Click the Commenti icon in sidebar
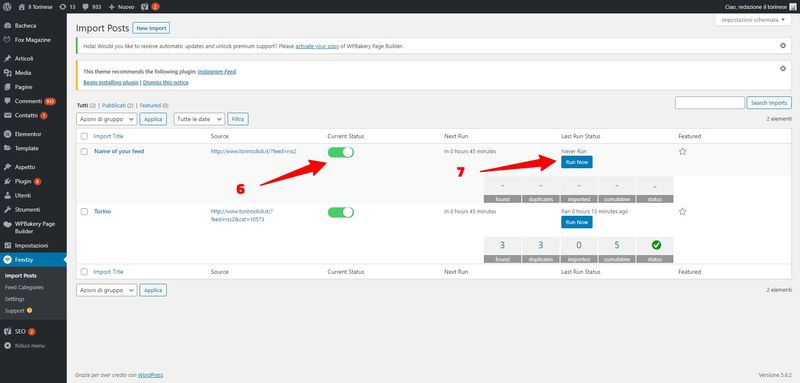800x383 pixels. point(7,101)
